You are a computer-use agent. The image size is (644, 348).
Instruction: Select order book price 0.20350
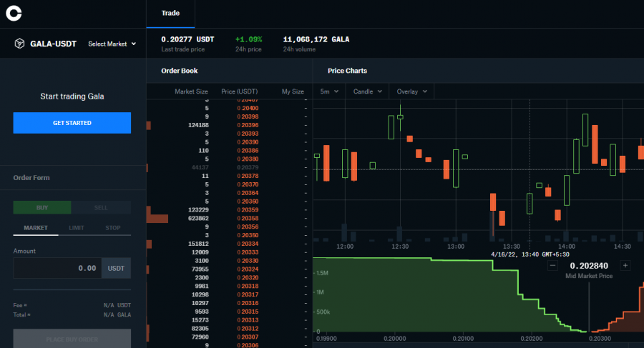(248, 235)
